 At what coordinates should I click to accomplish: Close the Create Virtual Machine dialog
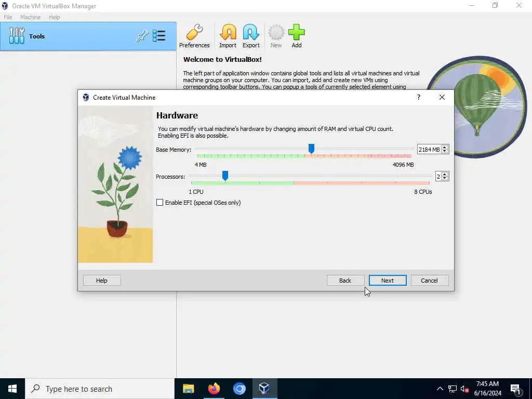(x=442, y=97)
